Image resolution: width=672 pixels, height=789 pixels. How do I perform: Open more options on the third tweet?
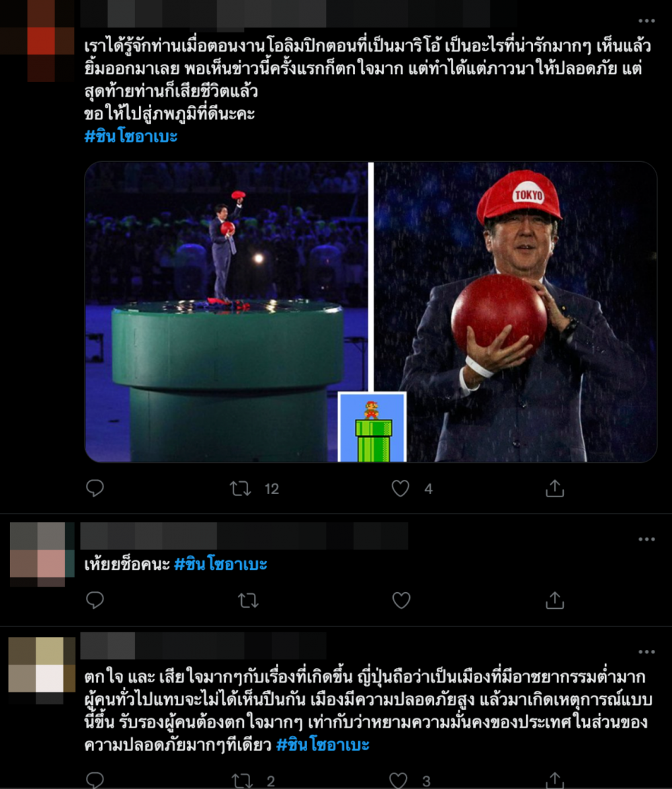[646, 652]
